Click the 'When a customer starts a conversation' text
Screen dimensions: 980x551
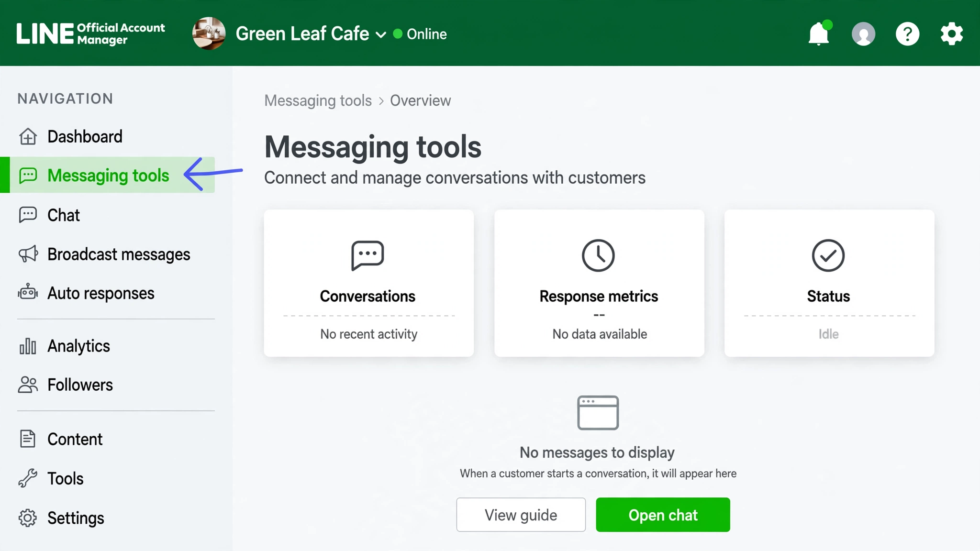[x=598, y=474]
